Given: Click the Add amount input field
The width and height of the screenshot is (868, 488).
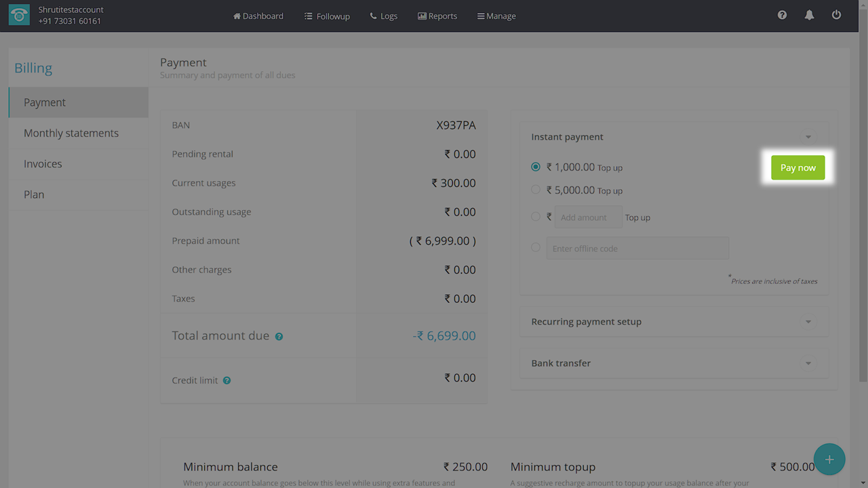Looking at the screenshot, I should [x=588, y=218].
